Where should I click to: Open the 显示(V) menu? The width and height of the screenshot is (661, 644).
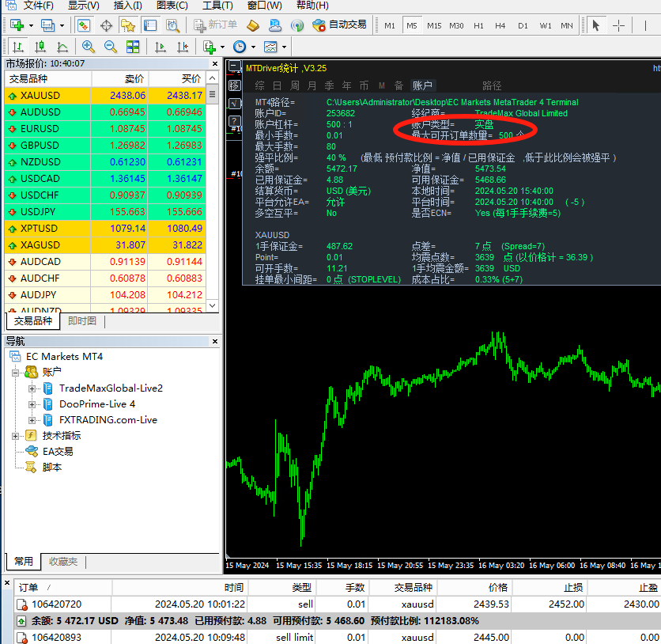84,6
